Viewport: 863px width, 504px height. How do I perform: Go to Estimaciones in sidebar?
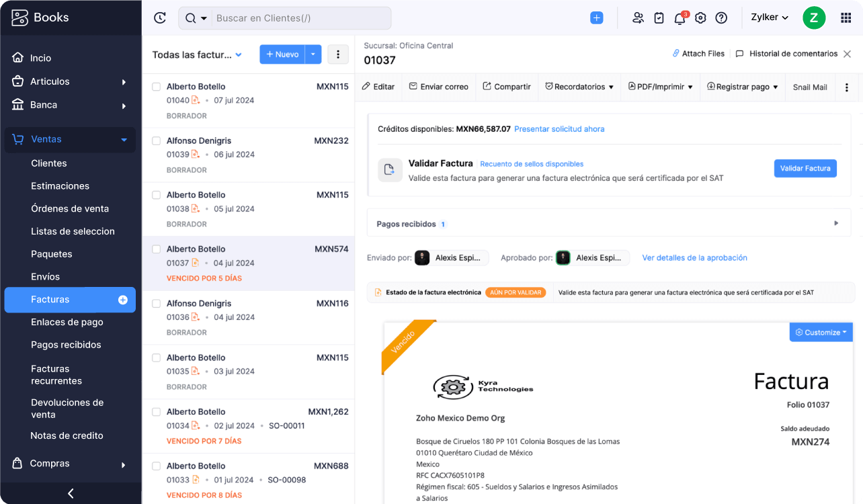(x=60, y=186)
